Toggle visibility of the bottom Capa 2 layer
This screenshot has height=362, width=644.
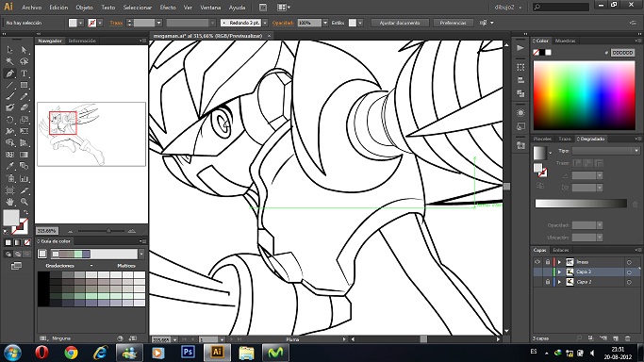pos(537,282)
